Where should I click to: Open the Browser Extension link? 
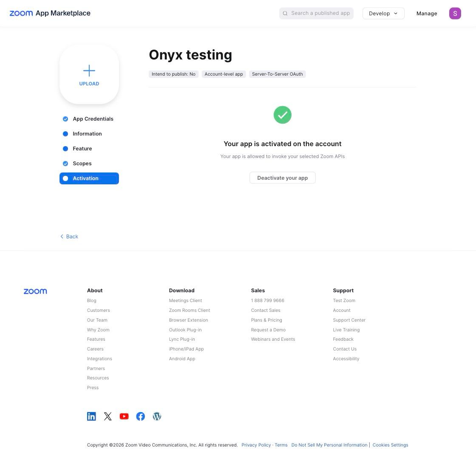[188, 320]
